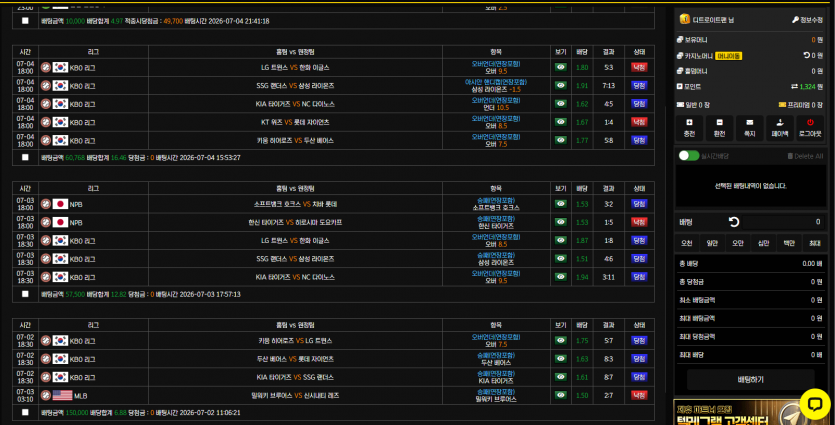Screen dimensions: 835x425
Task: Click the points exchange arrows next to 1,324
Action: coord(795,86)
